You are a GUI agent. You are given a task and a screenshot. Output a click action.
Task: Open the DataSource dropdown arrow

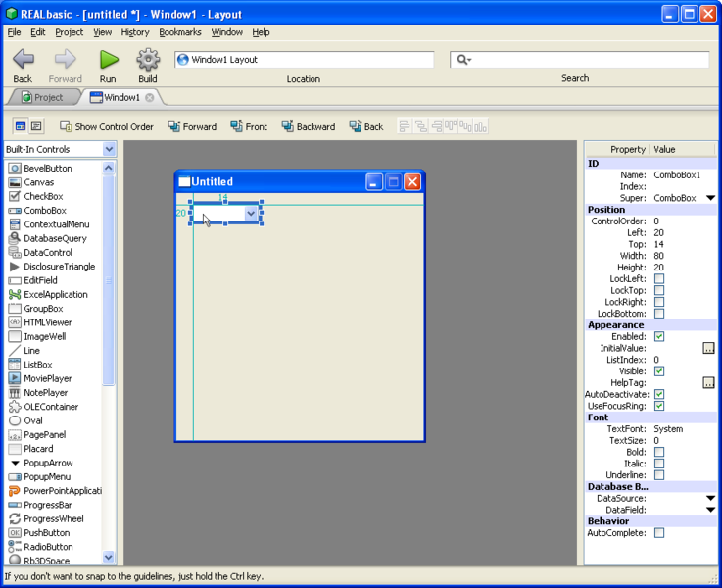[710, 498]
